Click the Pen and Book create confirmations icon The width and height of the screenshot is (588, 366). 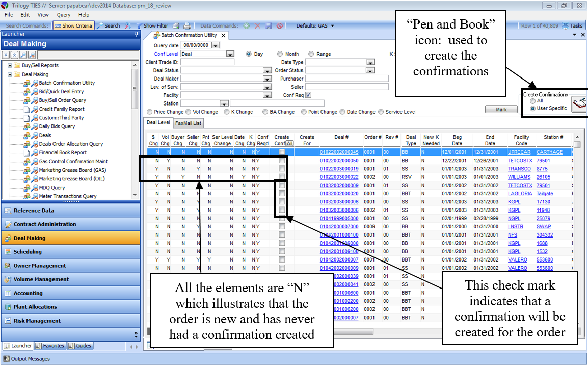coord(578,104)
